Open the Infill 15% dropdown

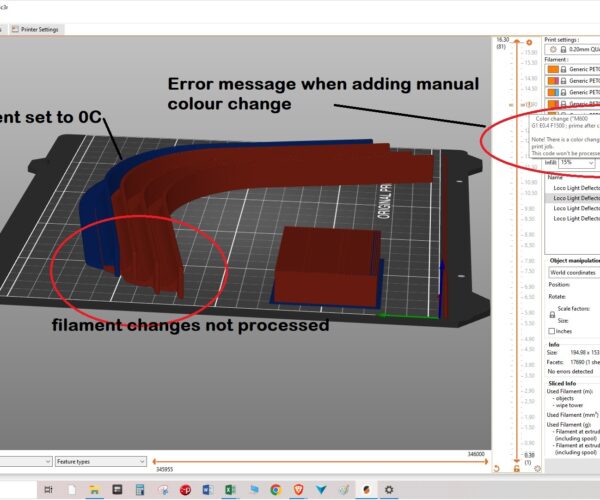pos(577,163)
